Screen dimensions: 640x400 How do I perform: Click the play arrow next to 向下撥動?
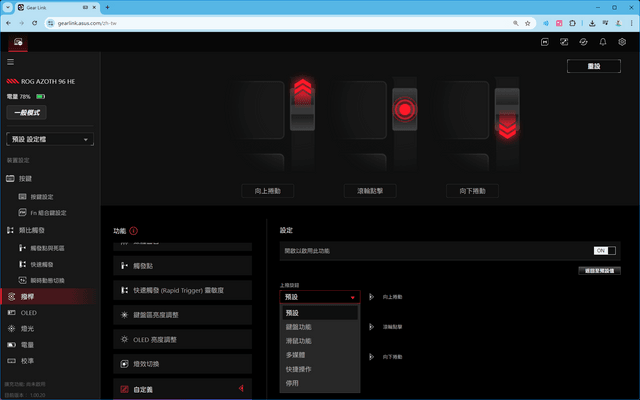[371, 357]
